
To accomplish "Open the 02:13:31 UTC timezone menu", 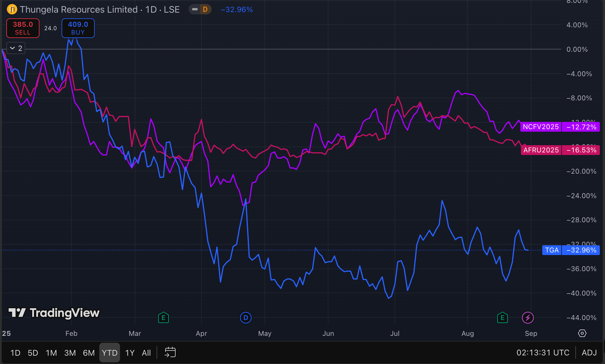I will point(543,353).
